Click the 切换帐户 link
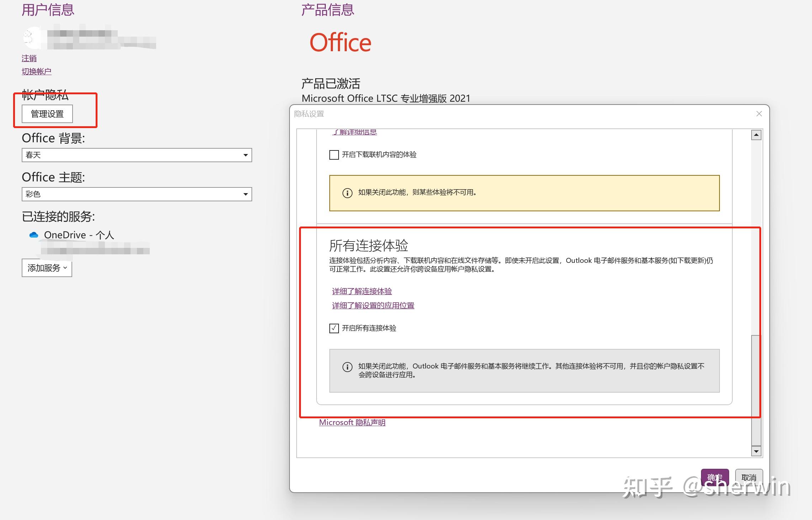This screenshot has height=520, width=812. coord(36,71)
